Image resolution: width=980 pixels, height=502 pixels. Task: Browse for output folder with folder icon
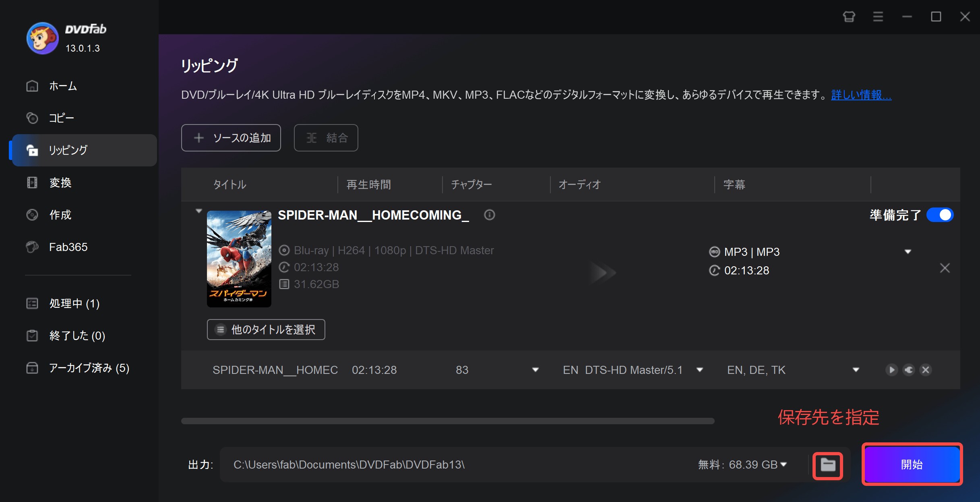[828, 465]
